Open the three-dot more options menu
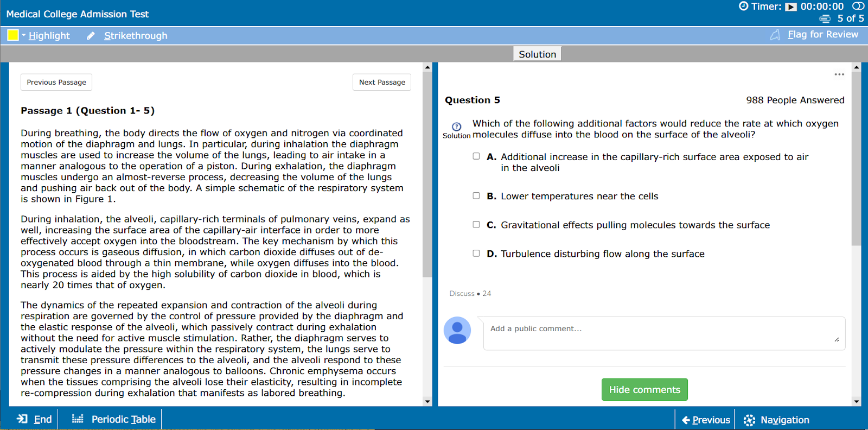Viewport: 868px width, 430px height. [839, 74]
